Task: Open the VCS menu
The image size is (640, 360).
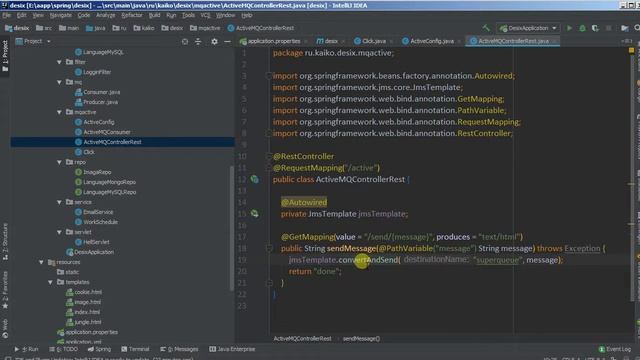Action: (205, 16)
